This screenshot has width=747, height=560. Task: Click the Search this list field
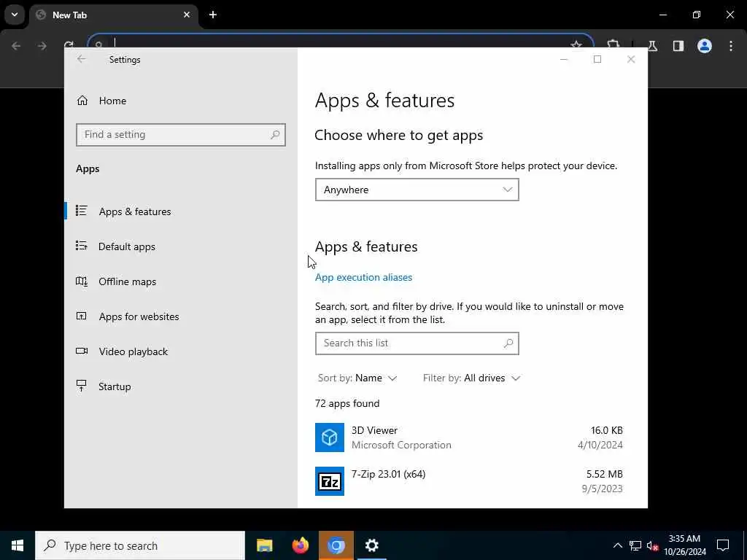click(x=417, y=343)
